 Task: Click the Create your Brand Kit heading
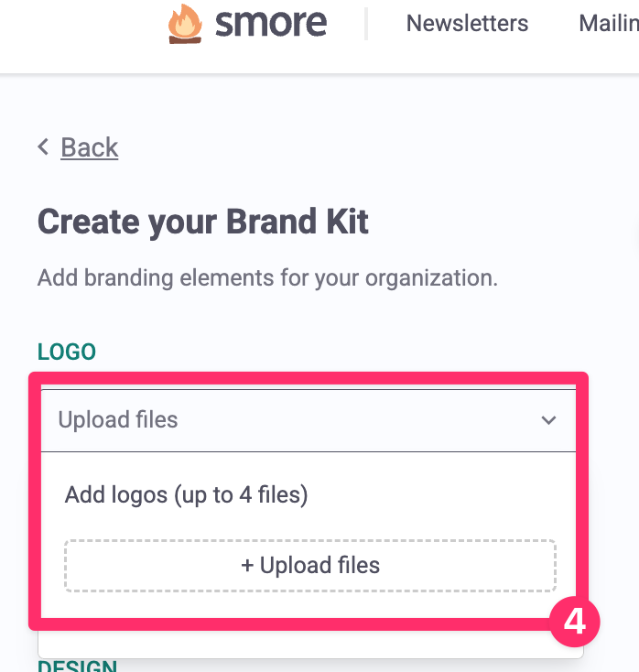(203, 222)
